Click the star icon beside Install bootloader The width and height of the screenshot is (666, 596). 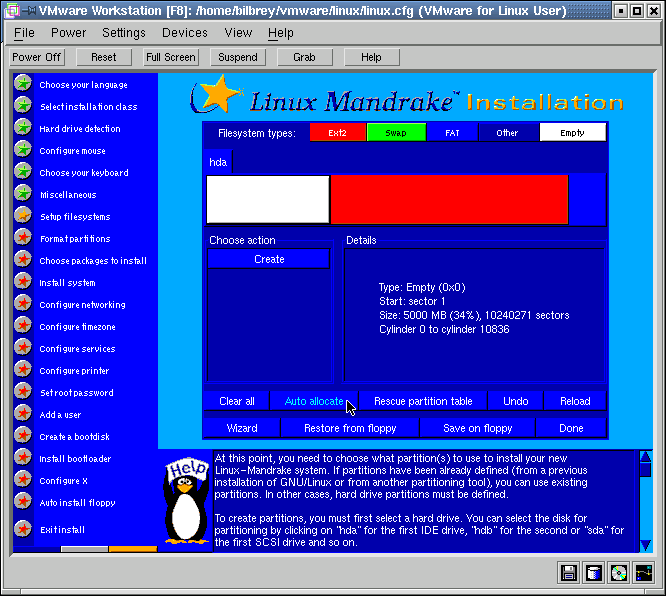23,458
